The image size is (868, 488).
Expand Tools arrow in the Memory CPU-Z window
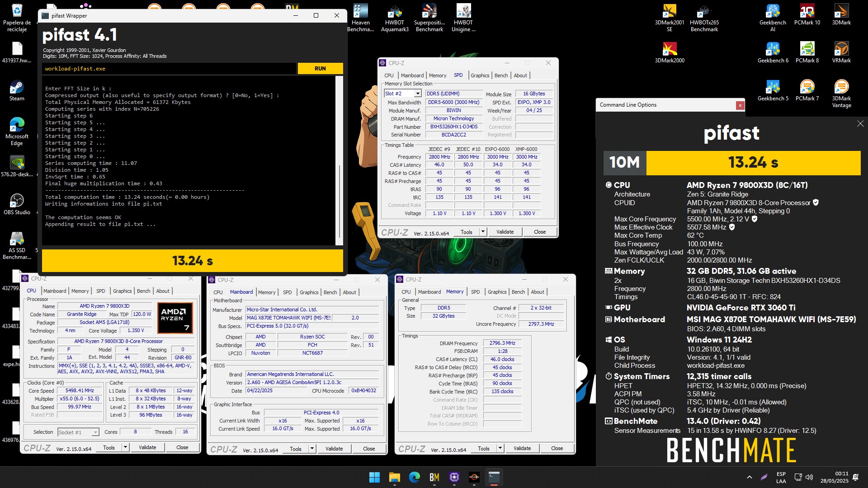point(500,448)
